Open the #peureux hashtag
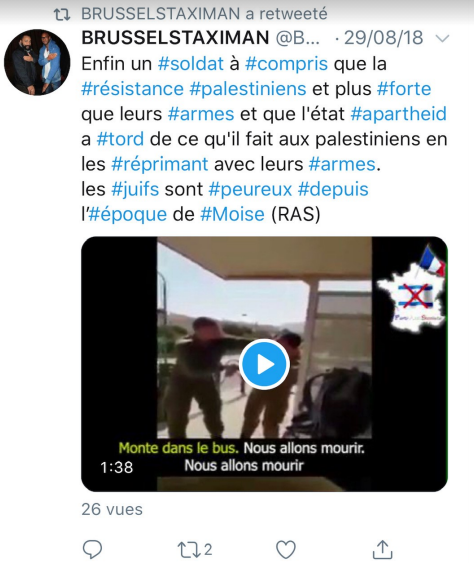 (251, 190)
